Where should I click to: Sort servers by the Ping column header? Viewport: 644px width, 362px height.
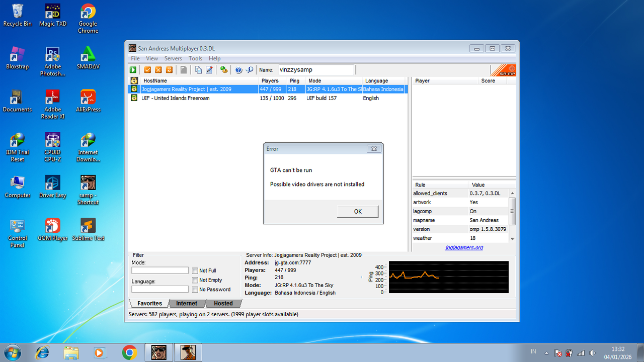click(x=297, y=80)
